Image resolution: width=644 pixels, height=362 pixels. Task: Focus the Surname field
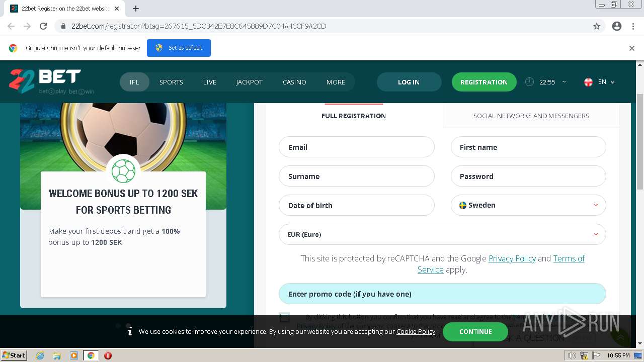357,176
